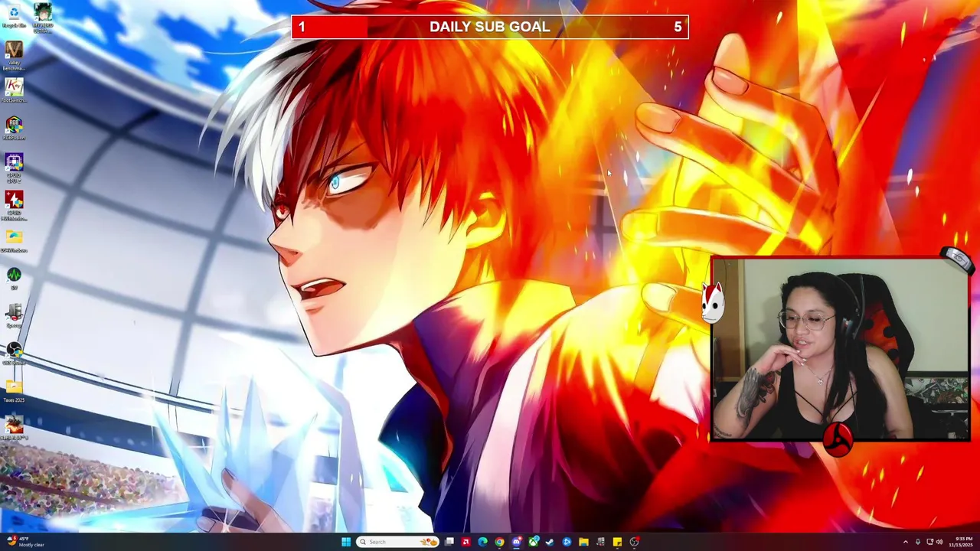Open the CPUID GPU-Z desktop shortcut
This screenshot has width=980, height=551.
click(x=14, y=168)
